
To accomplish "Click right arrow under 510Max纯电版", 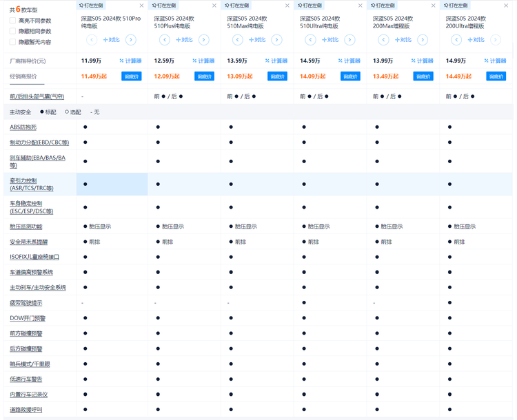I will click(277, 40).
